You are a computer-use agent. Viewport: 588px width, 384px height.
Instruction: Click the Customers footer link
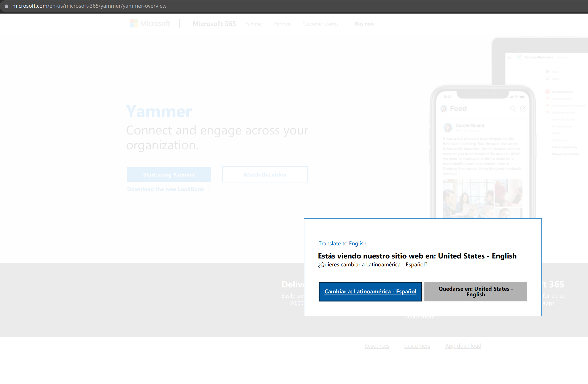tap(417, 345)
